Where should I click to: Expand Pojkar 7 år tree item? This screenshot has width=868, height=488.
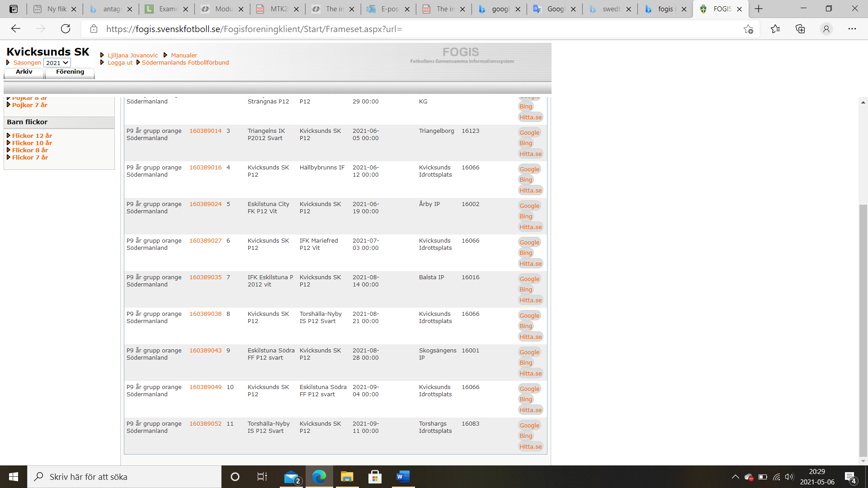(29, 105)
